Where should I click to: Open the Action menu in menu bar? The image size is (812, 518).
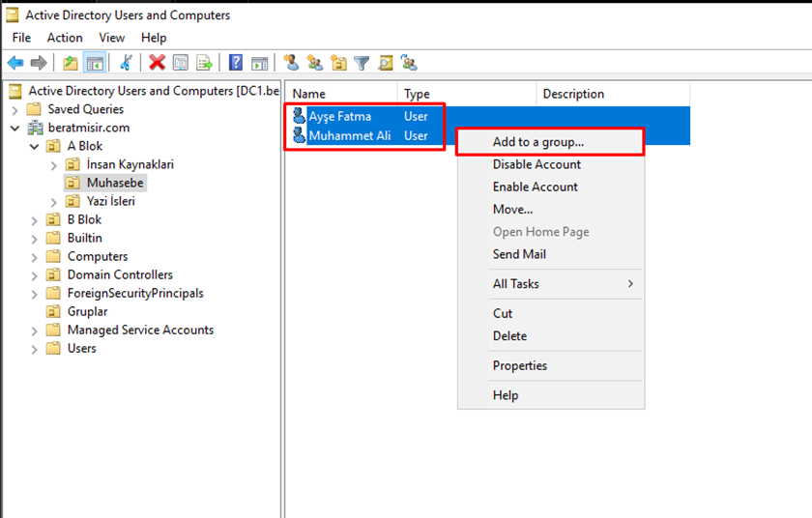[x=65, y=38]
